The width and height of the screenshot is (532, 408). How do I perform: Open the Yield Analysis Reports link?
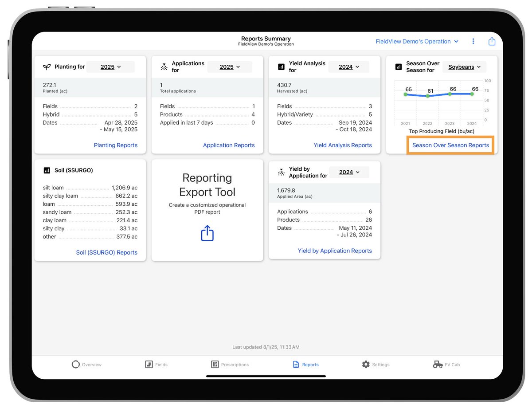coord(343,145)
